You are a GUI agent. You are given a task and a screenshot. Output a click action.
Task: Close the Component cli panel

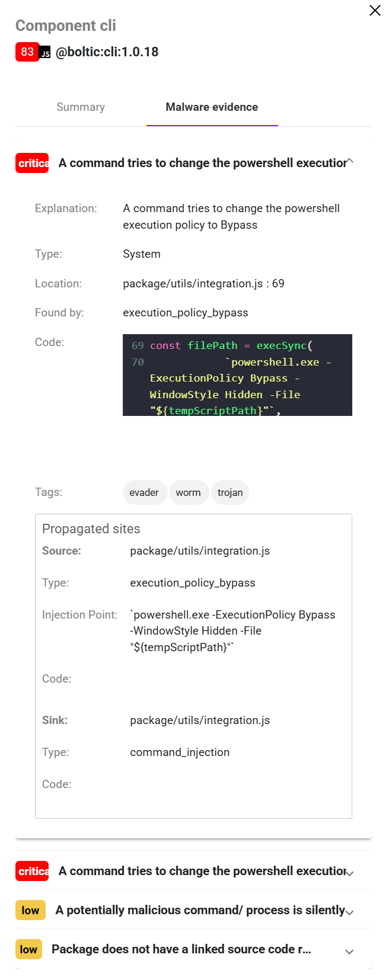[375, 11]
